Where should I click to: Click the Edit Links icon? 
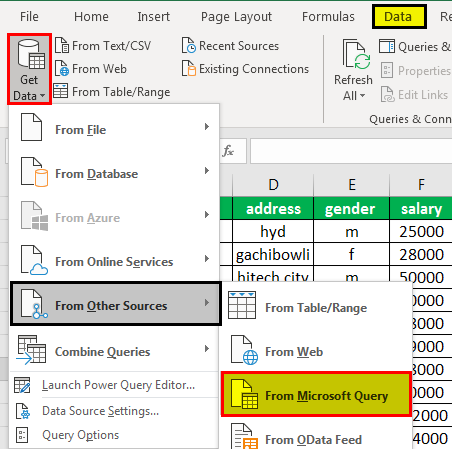pyautogui.click(x=387, y=94)
